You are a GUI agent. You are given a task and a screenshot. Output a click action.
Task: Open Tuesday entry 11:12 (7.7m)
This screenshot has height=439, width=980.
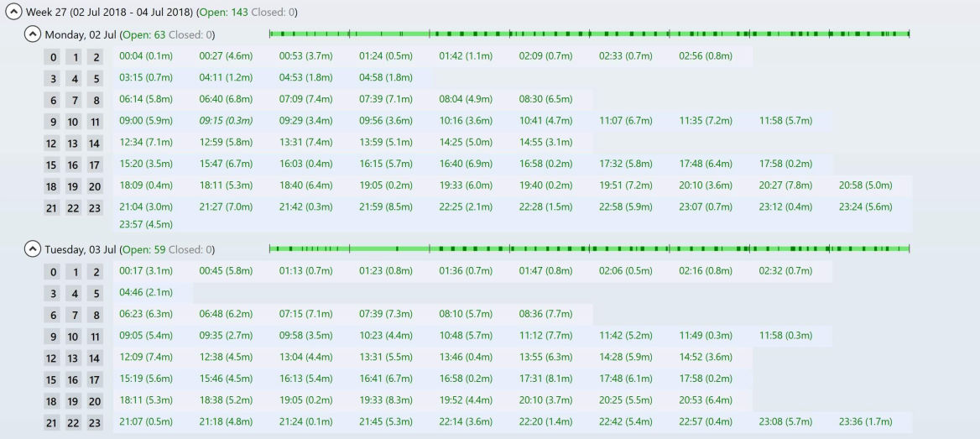(x=545, y=336)
